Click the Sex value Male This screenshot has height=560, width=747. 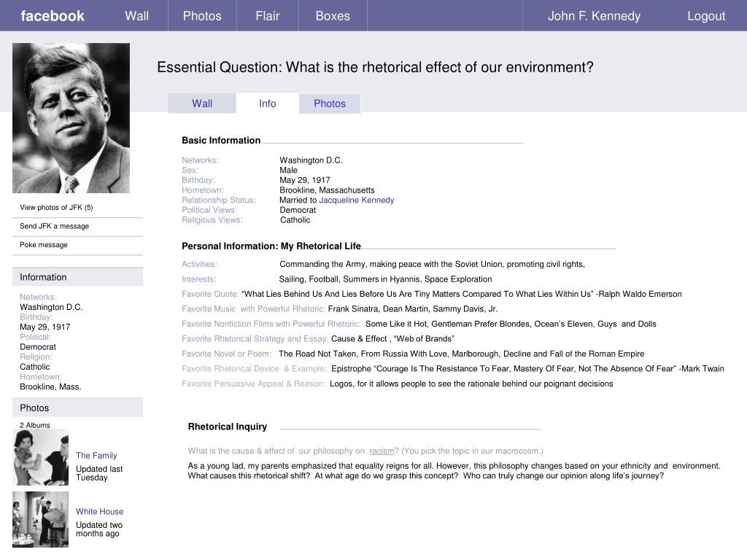288,170
